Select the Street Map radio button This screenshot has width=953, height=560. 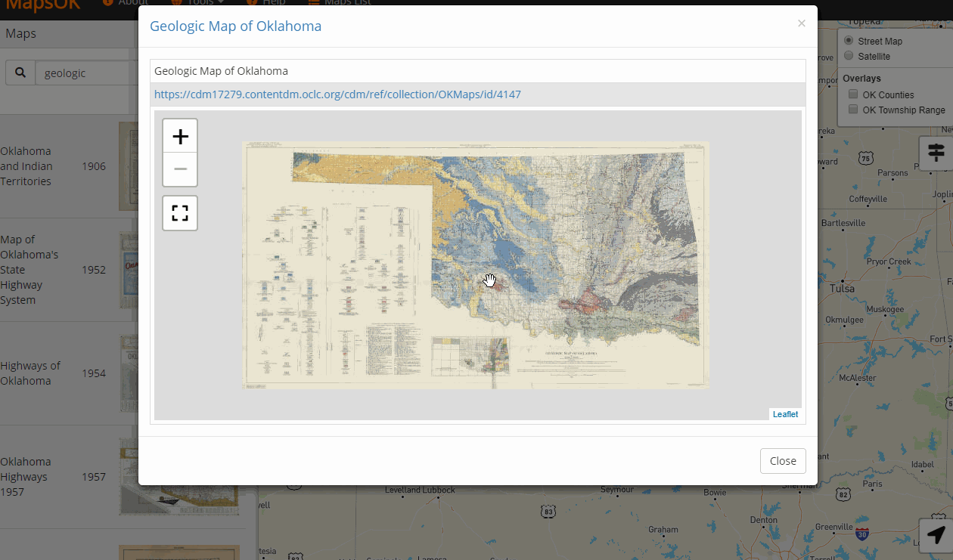coord(849,41)
